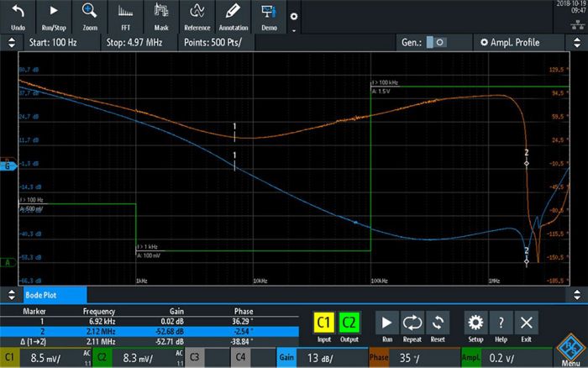Image resolution: width=588 pixels, height=368 pixels.
Task: Click the Undo icon in the toolbar
Action: [x=18, y=16]
